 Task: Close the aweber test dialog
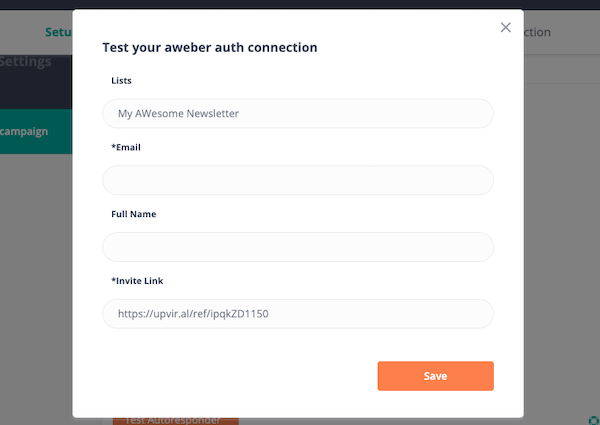[506, 28]
